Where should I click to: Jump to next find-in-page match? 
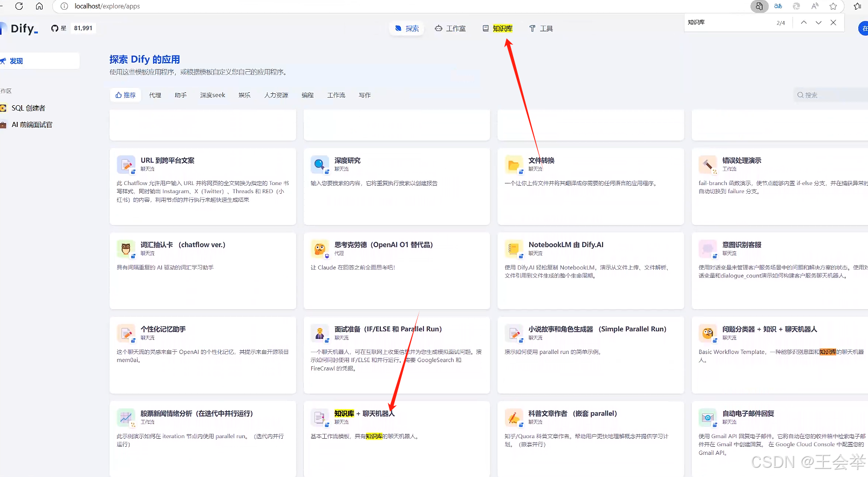pos(818,22)
